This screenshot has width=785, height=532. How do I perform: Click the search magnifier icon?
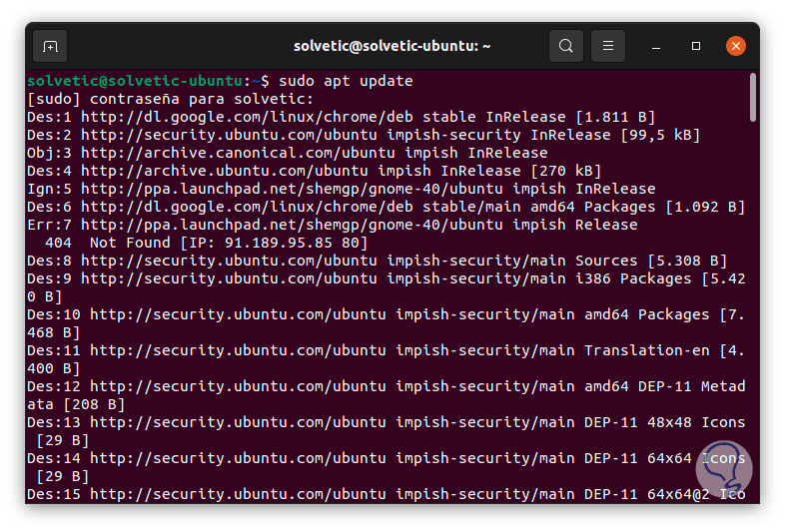(566, 46)
